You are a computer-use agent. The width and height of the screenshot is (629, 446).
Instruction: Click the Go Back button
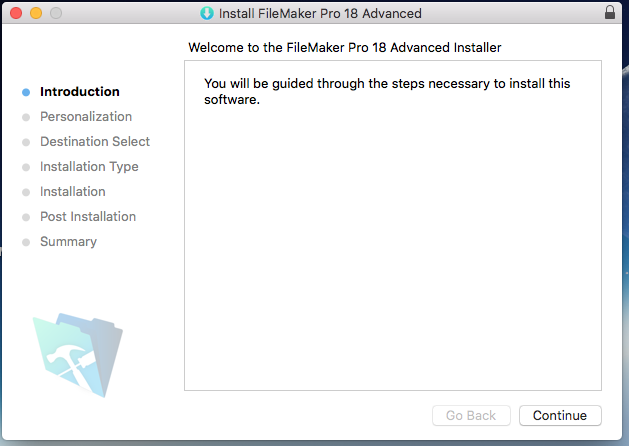point(471,416)
